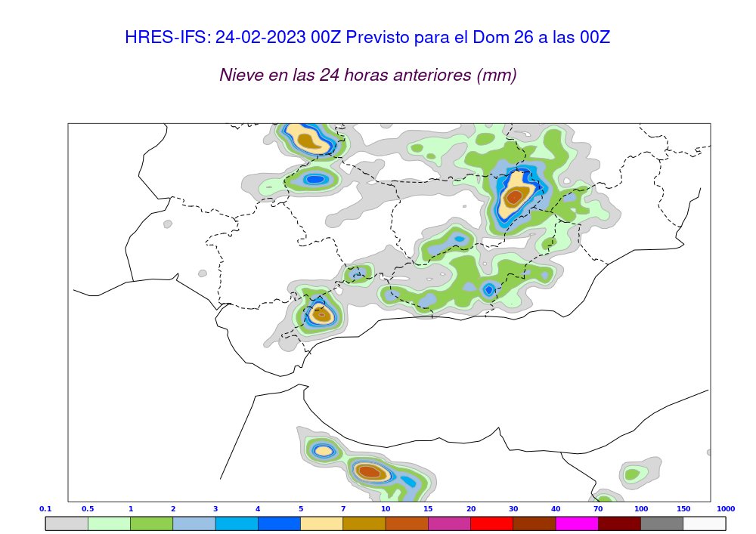
Task: Select the ochre 7–10 legend swatch
Action: coord(364,523)
